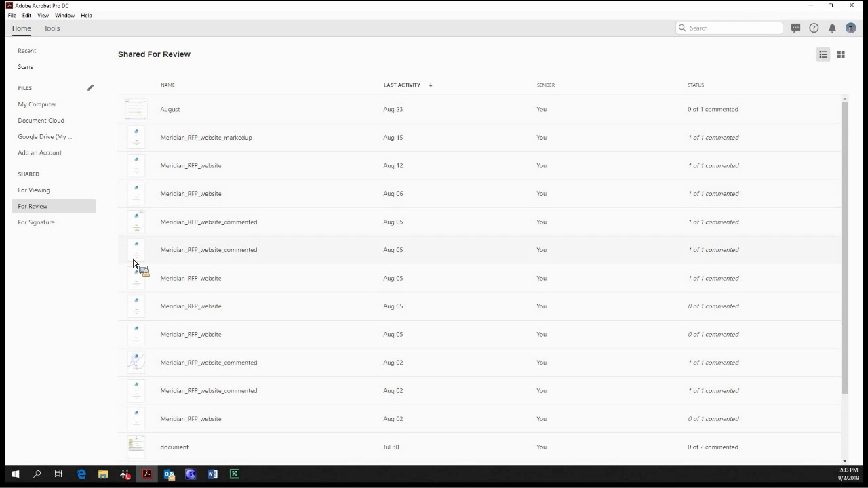Click the scroll down arrow of file list
The height and width of the screenshot is (488, 868).
click(844, 461)
